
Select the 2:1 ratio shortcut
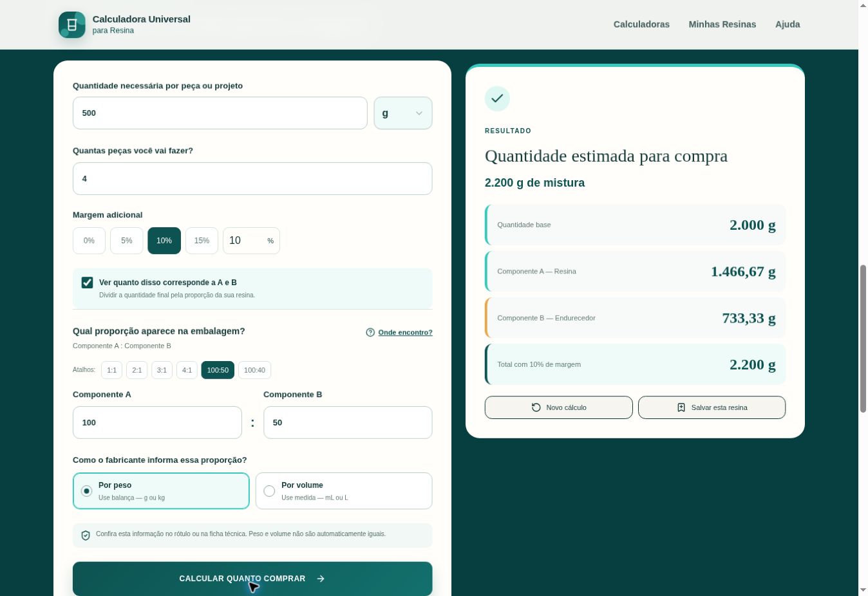pos(137,370)
